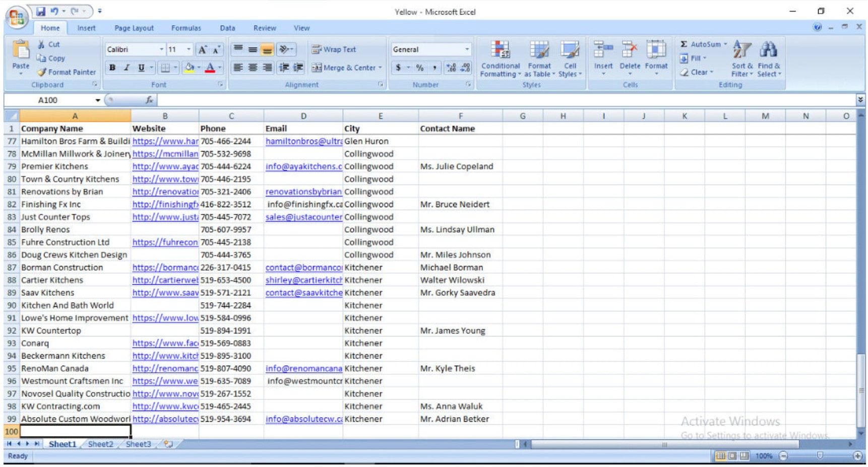Click the Paste clipboard icon
Screen dimensions: 868x467
21,51
